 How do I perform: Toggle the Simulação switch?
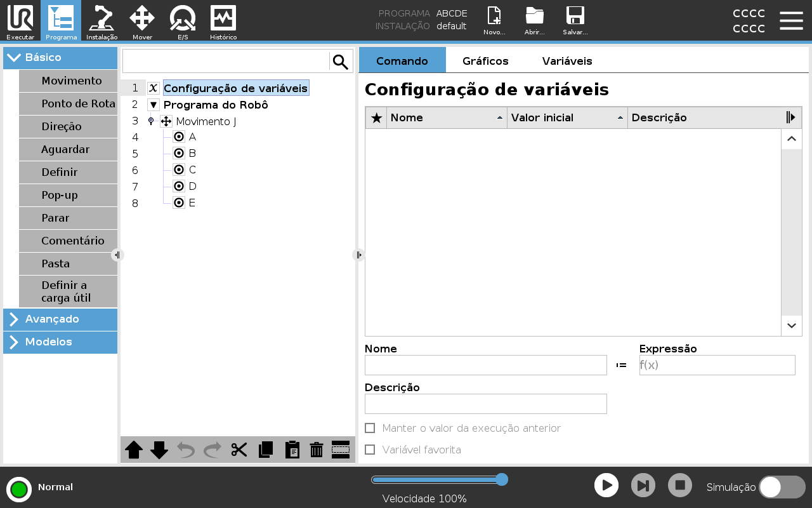[782, 487]
